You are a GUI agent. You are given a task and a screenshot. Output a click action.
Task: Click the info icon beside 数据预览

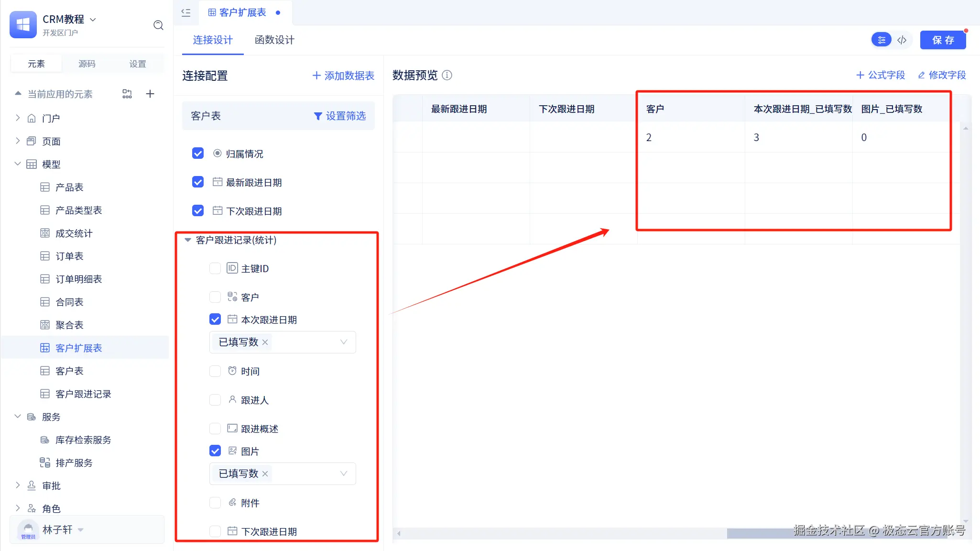(x=447, y=75)
